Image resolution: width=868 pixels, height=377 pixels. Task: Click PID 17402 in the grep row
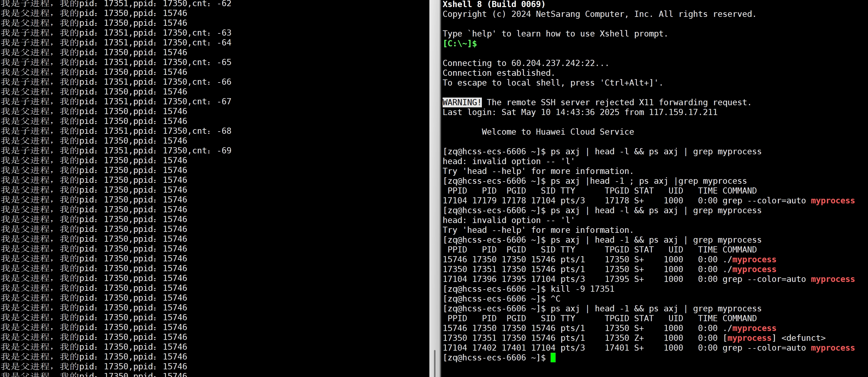[484, 348]
